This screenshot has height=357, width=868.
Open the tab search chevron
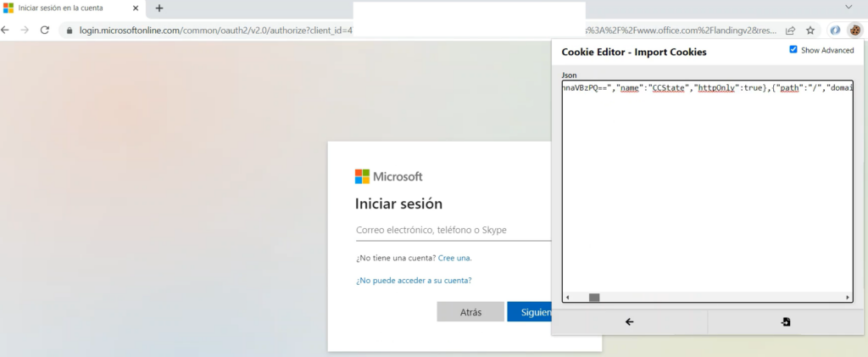pos(849,7)
